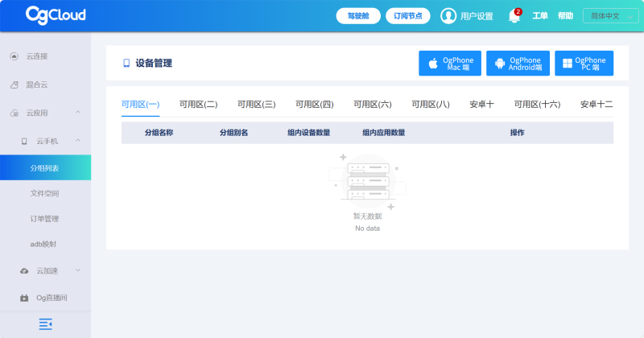Click the 云连接 cloud icon
This screenshot has width=644, height=338.
tap(14, 56)
